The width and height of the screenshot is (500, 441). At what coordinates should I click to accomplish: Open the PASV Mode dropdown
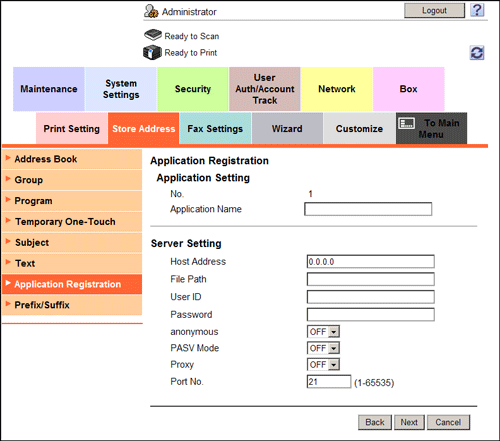coord(323,348)
